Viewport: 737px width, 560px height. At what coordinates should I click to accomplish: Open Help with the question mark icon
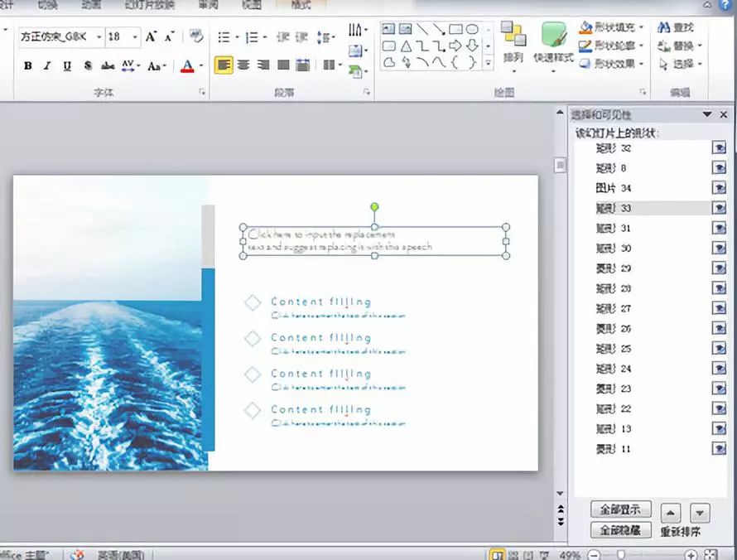click(x=727, y=5)
